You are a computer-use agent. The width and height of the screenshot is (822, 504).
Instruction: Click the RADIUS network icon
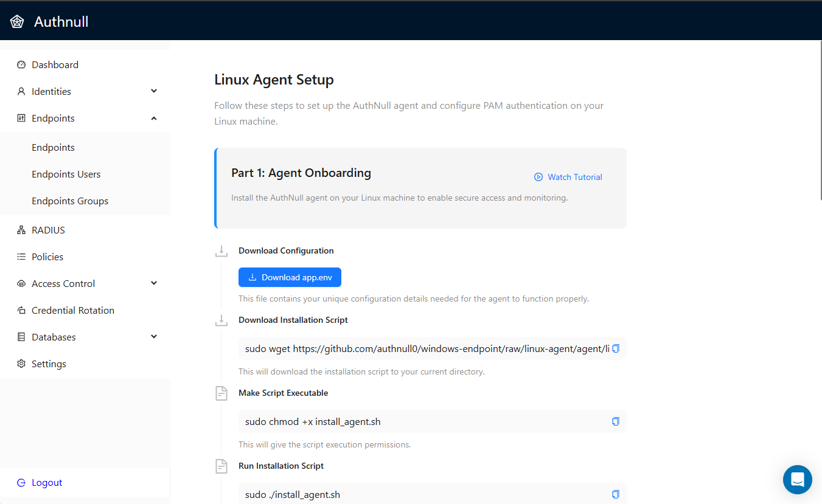pyautogui.click(x=21, y=230)
